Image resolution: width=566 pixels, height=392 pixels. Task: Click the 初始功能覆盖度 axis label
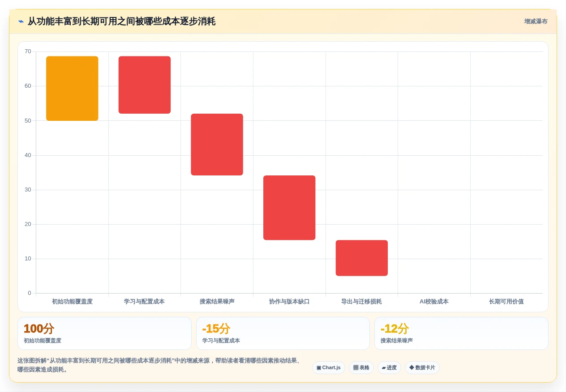tap(72, 302)
